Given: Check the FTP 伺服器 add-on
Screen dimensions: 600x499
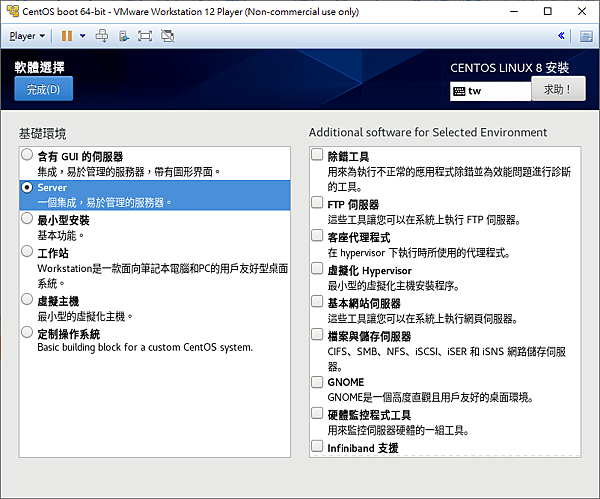Looking at the screenshot, I should pyautogui.click(x=317, y=202).
